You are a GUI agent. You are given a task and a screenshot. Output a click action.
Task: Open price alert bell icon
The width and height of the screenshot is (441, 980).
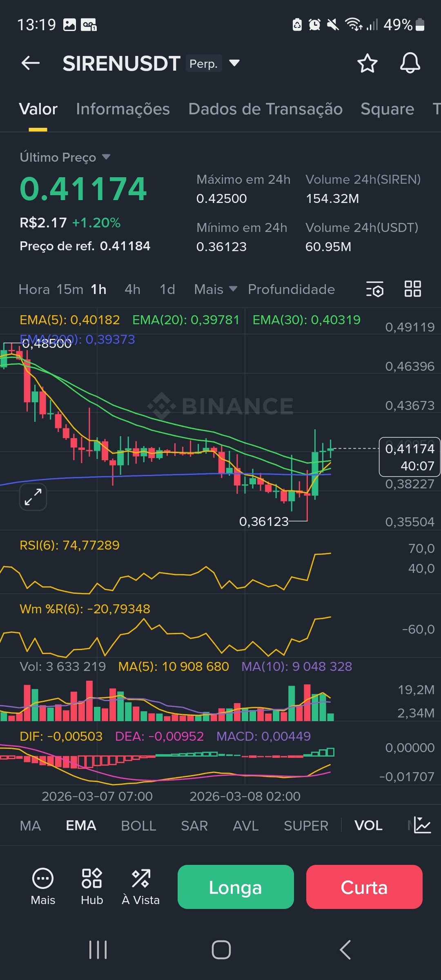coord(410,63)
